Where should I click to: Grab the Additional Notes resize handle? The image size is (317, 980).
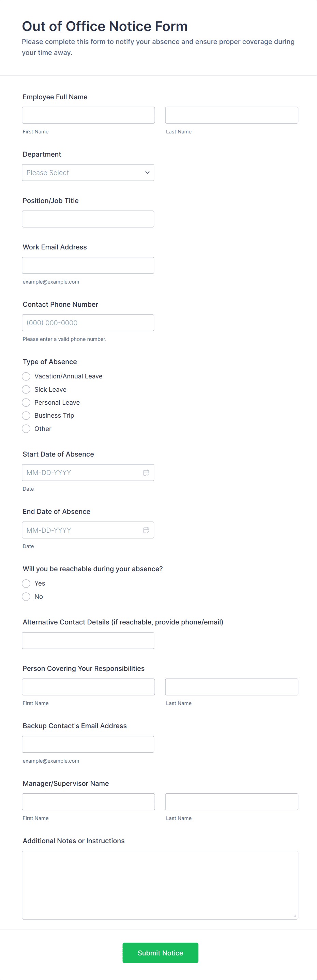tap(295, 916)
